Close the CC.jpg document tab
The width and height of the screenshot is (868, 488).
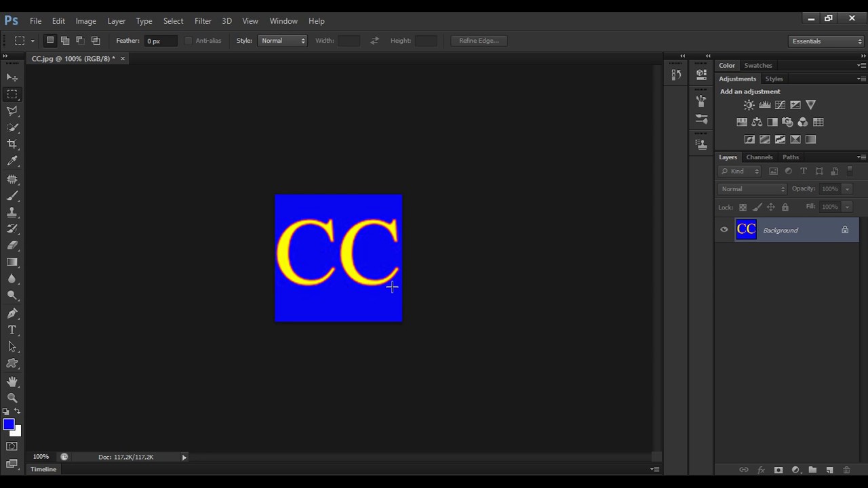click(x=123, y=59)
